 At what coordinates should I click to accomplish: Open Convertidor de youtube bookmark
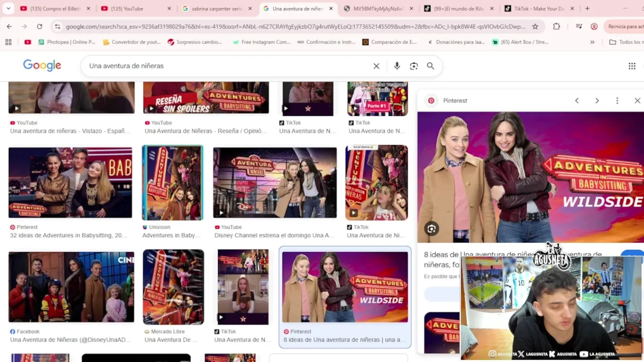click(x=131, y=42)
